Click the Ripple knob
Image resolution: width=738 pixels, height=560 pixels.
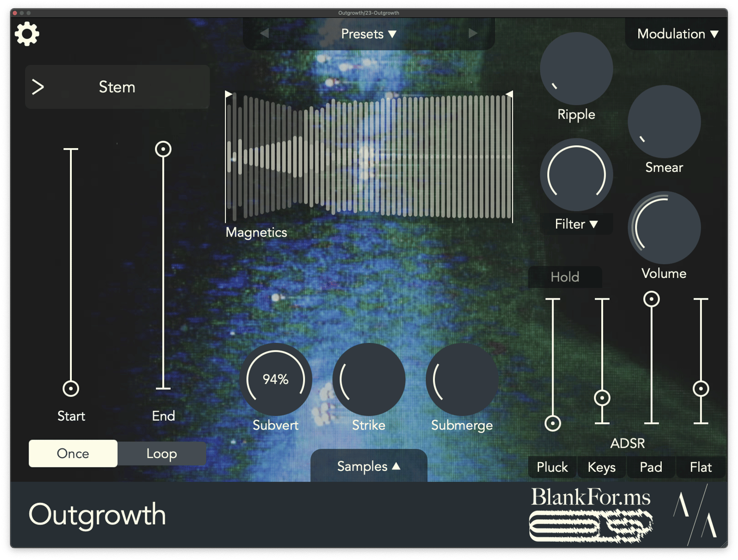(576, 69)
